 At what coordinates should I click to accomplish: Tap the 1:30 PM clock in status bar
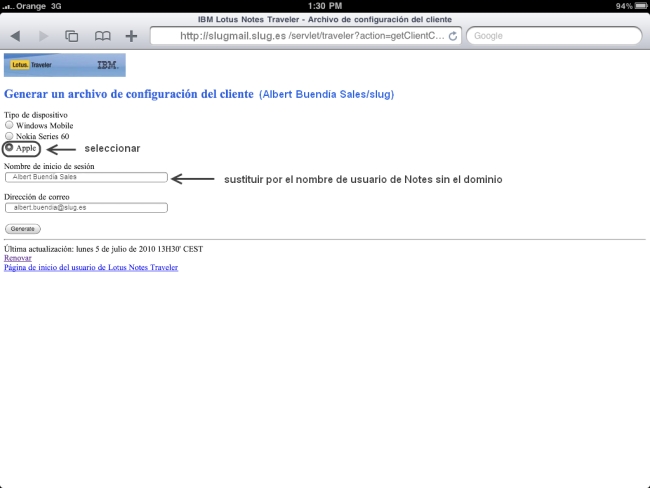pyautogui.click(x=325, y=6)
